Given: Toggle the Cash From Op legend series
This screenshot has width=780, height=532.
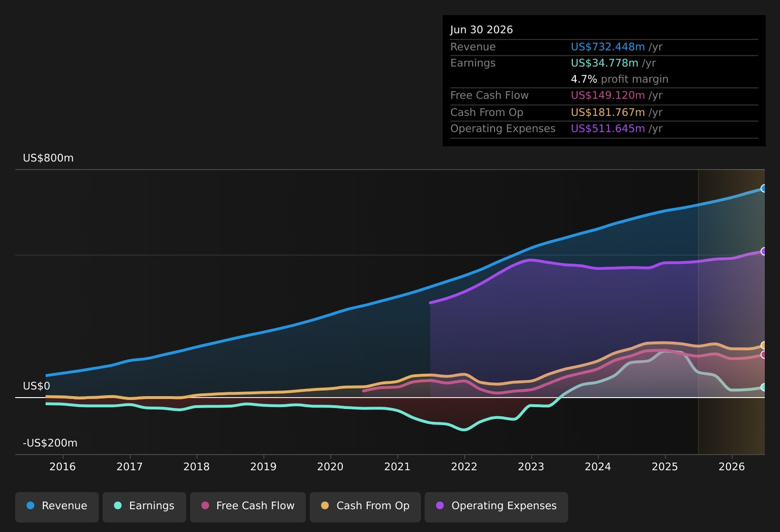Looking at the screenshot, I should (365, 507).
